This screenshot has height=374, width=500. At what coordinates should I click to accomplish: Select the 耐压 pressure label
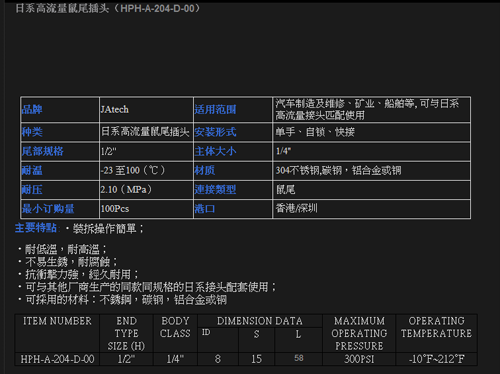(x=32, y=190)
